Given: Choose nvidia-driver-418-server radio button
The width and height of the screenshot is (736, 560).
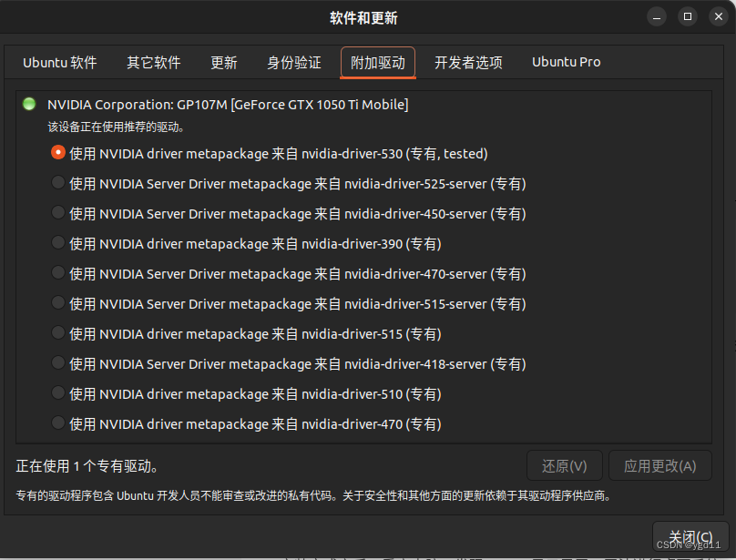Looking at the screenshot, I should pos(58,362).
